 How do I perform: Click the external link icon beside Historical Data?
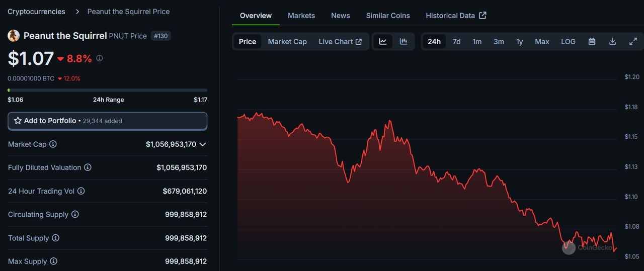click(x=482, y=16)
